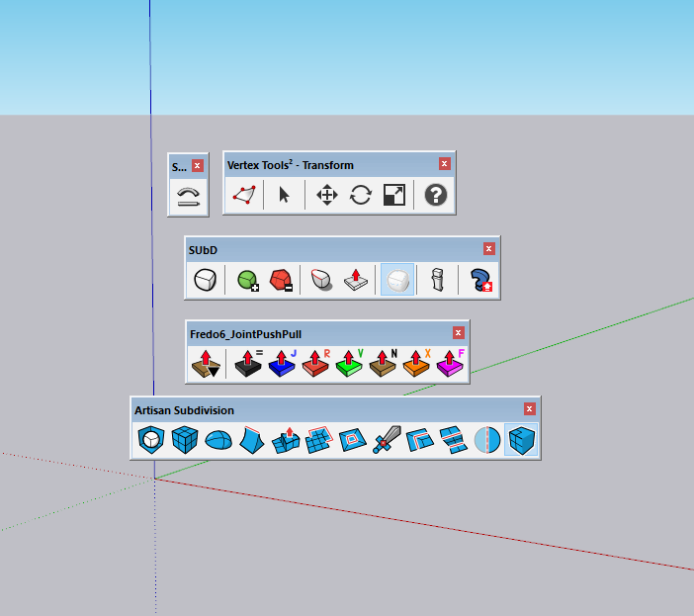Open Vertex Tools help question mark

coord(436,196)
